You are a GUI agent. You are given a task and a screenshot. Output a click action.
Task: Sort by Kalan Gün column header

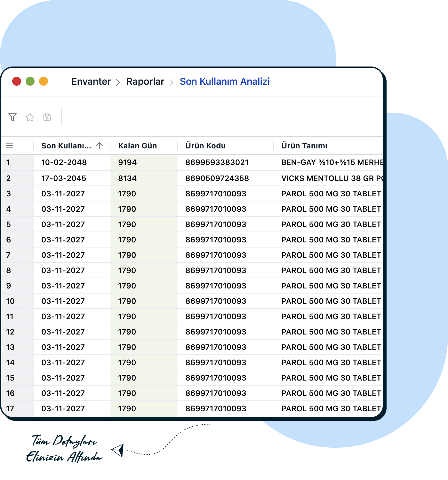pos(137,146)
